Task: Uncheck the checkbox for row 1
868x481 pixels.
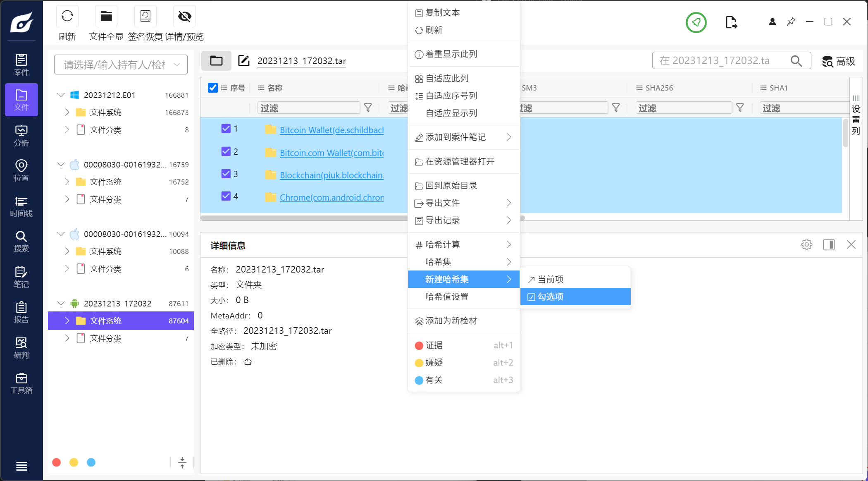Action: [x=226, y=129]
